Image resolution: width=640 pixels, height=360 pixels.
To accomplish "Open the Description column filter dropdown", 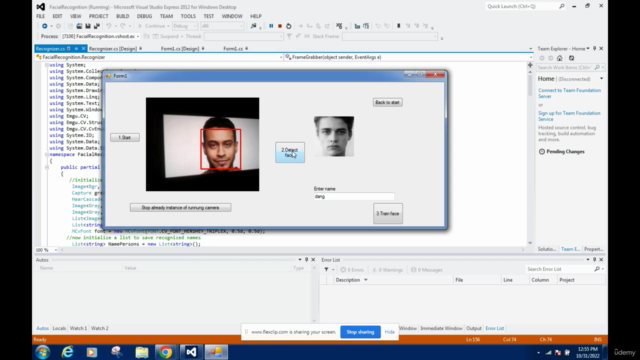I will click(366, 280).
